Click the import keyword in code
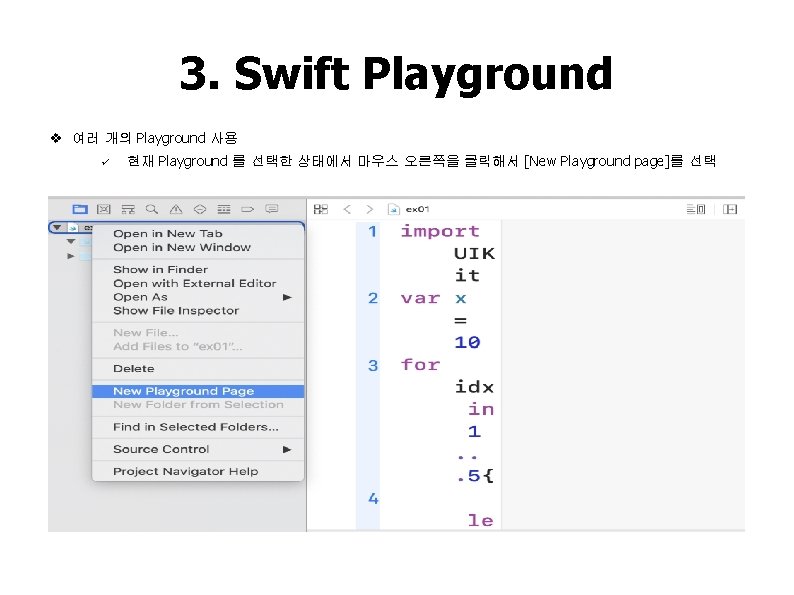 [x=440, y=232]
